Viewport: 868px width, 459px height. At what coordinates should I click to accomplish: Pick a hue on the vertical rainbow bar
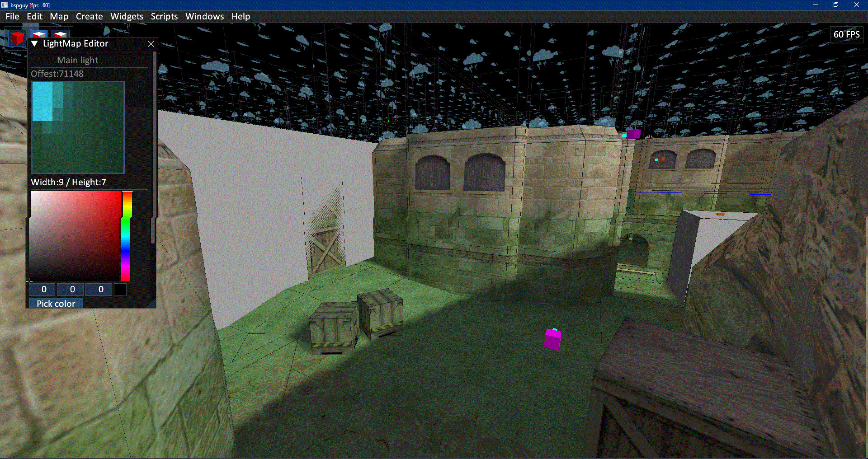point(127,235)
